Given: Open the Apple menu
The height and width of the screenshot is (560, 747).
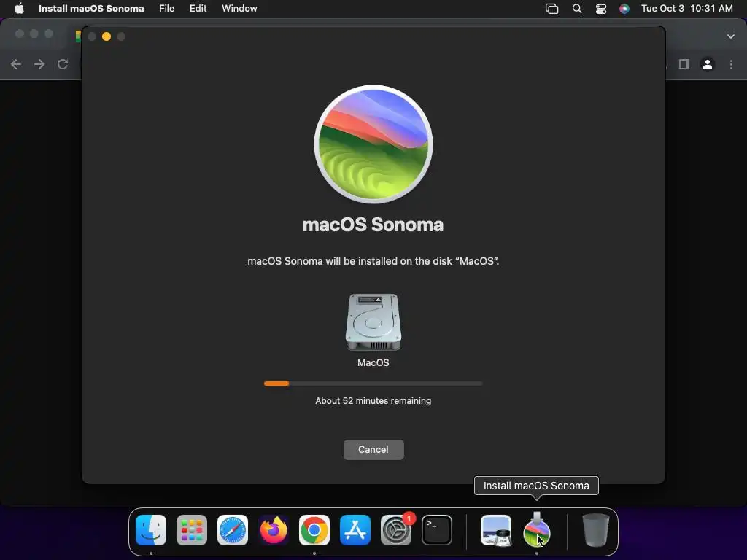Looking at the screenshot, I should (x=19, y=9).
